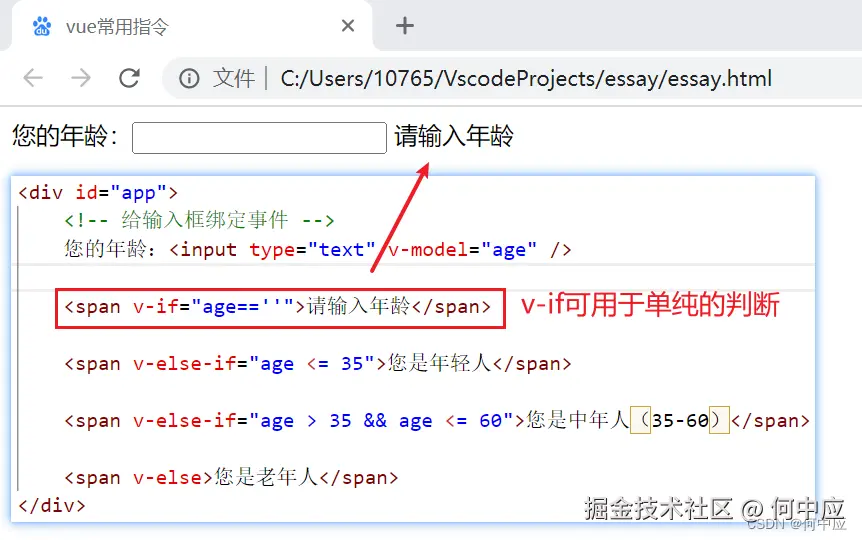Focus the 您的年龄 text input box
The height and width of the screenshot is (540, 862).
[259, 137]
